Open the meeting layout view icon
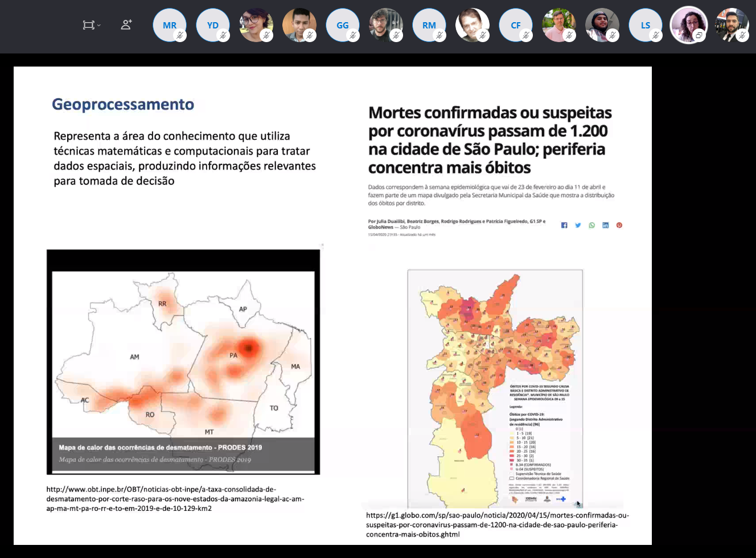 pos(88,25)
